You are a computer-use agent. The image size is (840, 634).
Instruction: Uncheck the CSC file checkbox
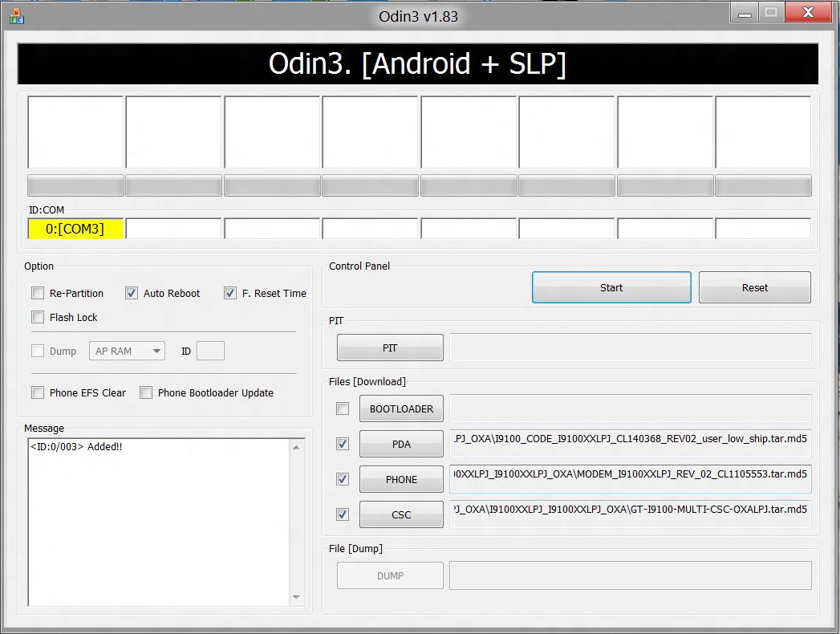coord(343,515)
